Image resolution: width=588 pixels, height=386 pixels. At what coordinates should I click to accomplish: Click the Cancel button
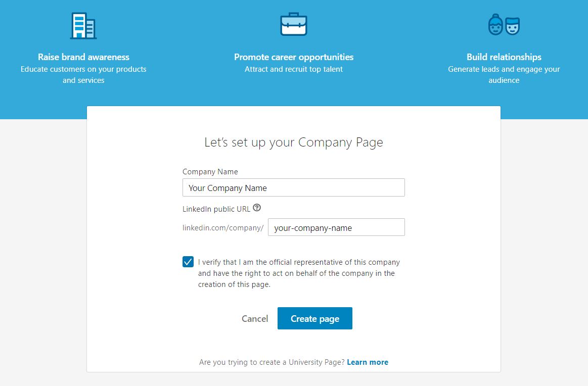click(x=255, y=318)
